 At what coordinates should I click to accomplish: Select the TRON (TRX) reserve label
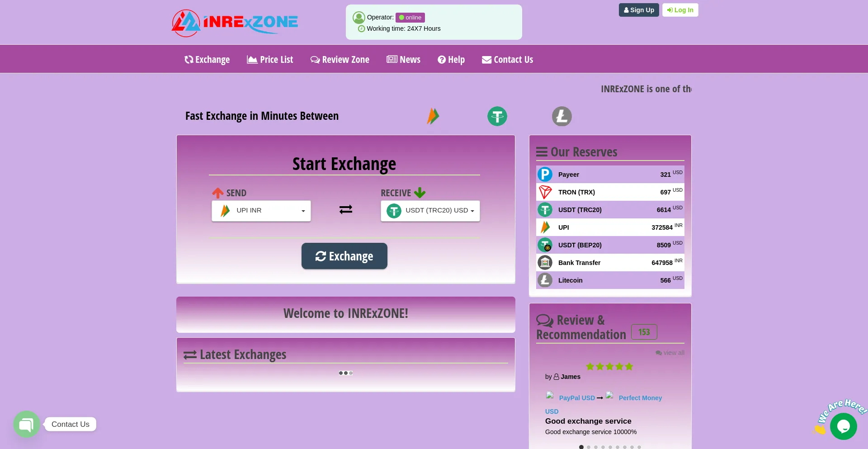pyautogui.click(x=576, y=192)
